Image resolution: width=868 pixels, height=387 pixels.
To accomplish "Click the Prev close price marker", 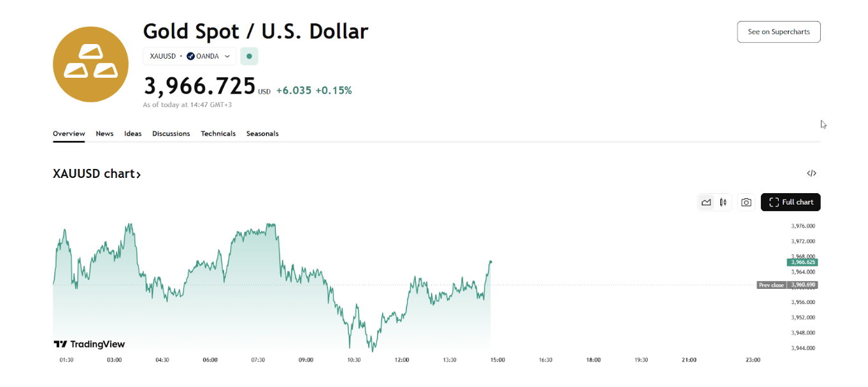I will 787,285.
